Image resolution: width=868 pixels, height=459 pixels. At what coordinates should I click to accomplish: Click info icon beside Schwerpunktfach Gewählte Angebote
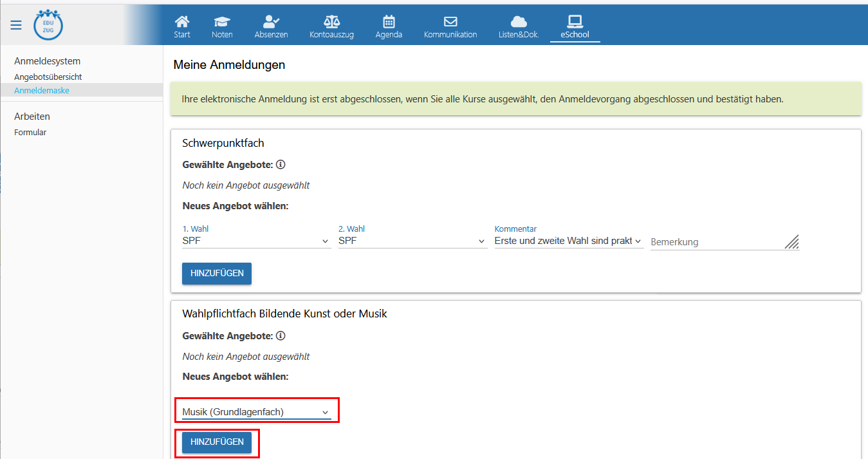tap(281, 165)
